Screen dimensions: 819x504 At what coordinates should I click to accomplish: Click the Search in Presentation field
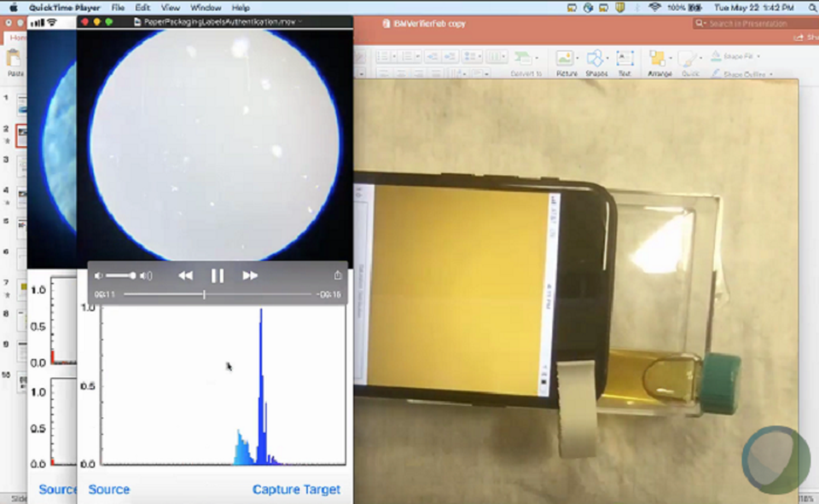(x=755, y=24)
